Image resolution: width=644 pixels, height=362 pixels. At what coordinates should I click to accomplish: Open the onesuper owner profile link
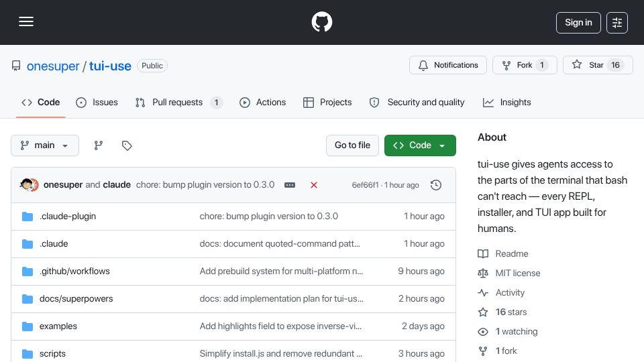tap(53, 66)
